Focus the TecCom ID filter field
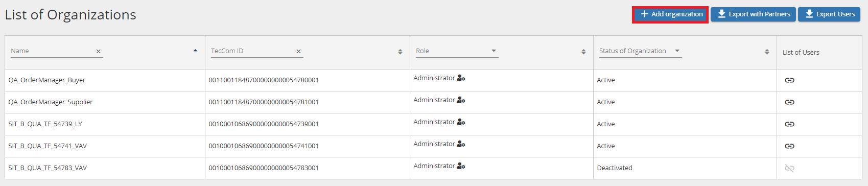Screen dimensions: 868x186 click(x=252, y=51)
